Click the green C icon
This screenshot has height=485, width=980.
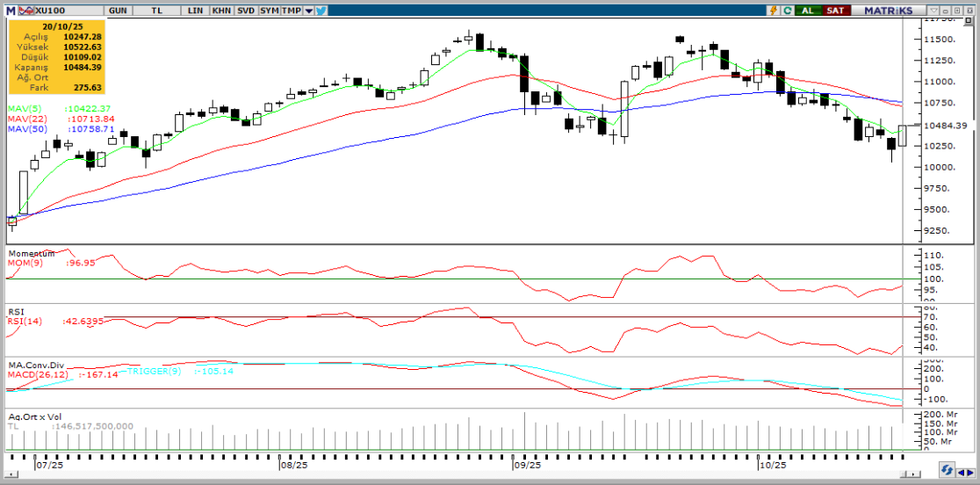[788, 11]
